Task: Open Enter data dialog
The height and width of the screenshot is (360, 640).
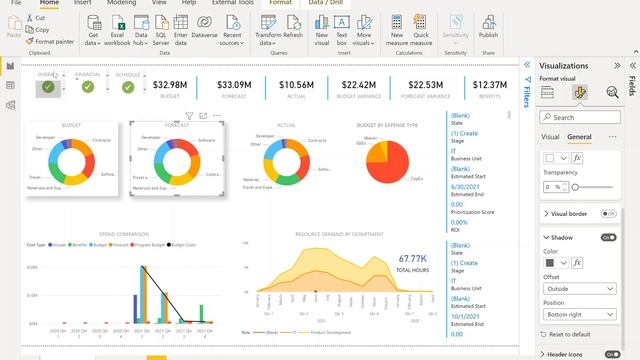Action: (x=180, y=31)
